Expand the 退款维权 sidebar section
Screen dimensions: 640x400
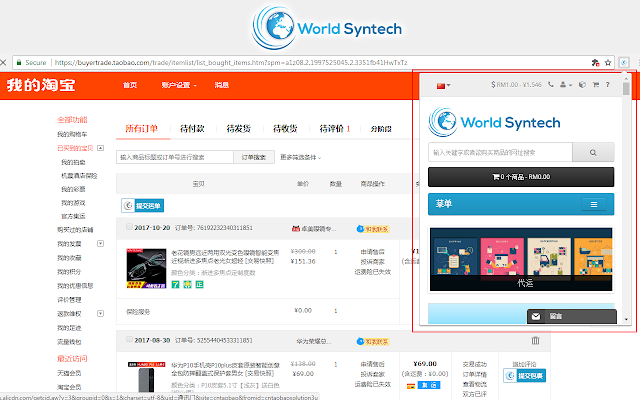tap(100, 313)
